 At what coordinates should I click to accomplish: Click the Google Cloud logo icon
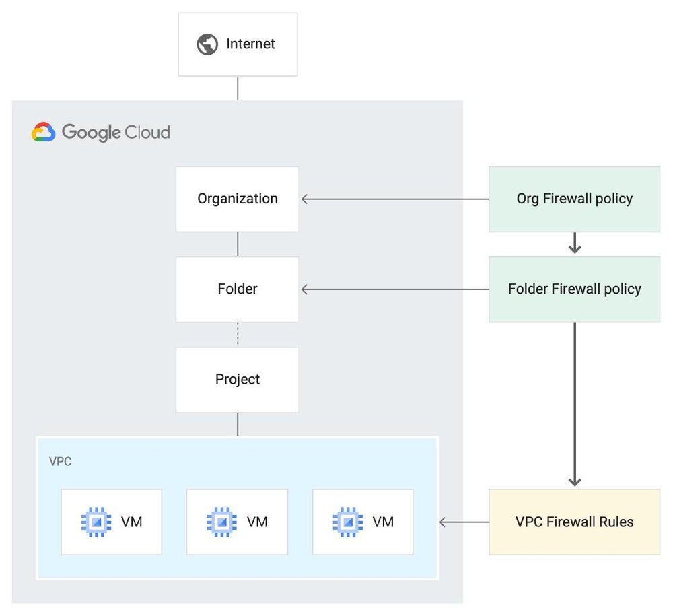[43, 132]
